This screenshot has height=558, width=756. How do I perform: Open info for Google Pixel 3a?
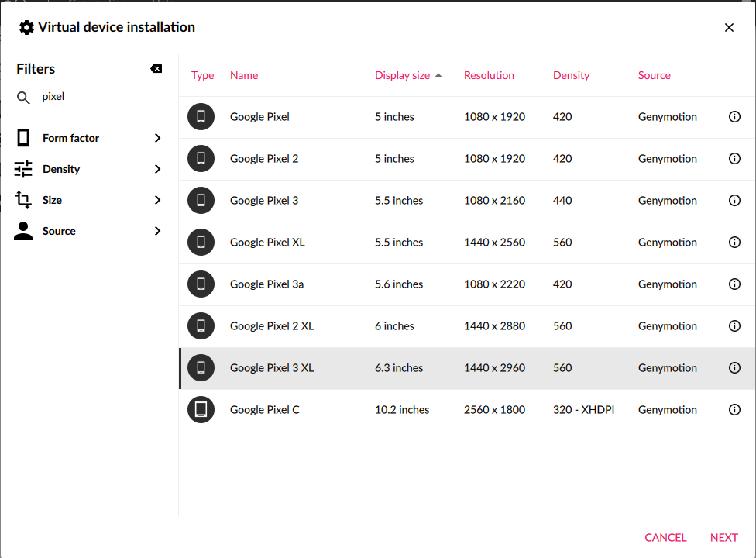734,284
